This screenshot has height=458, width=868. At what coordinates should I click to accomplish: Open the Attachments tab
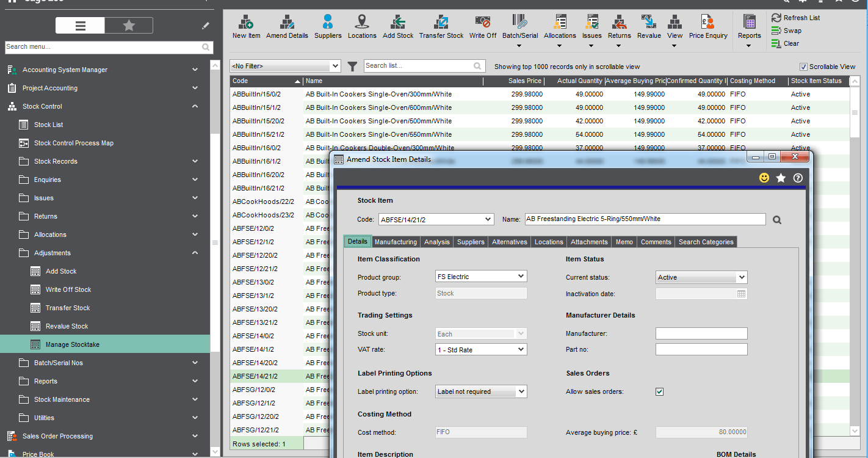tap(589, 242)
